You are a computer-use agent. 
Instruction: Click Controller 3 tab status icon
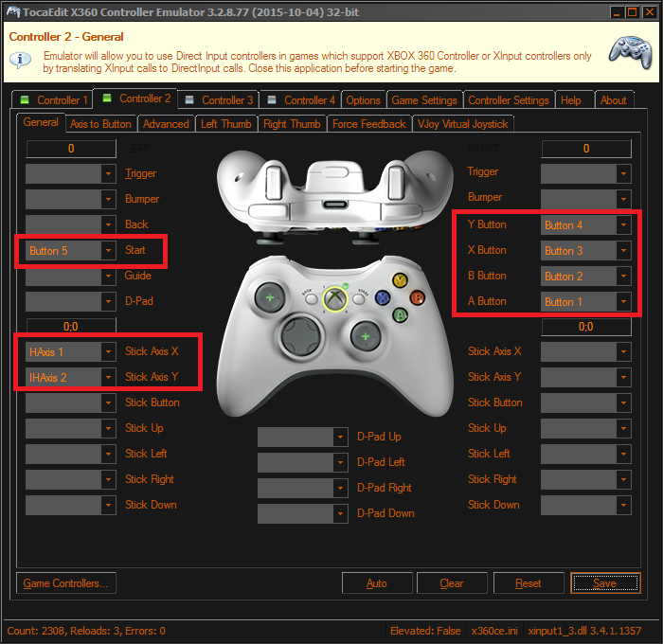click(x=189, y=99)
